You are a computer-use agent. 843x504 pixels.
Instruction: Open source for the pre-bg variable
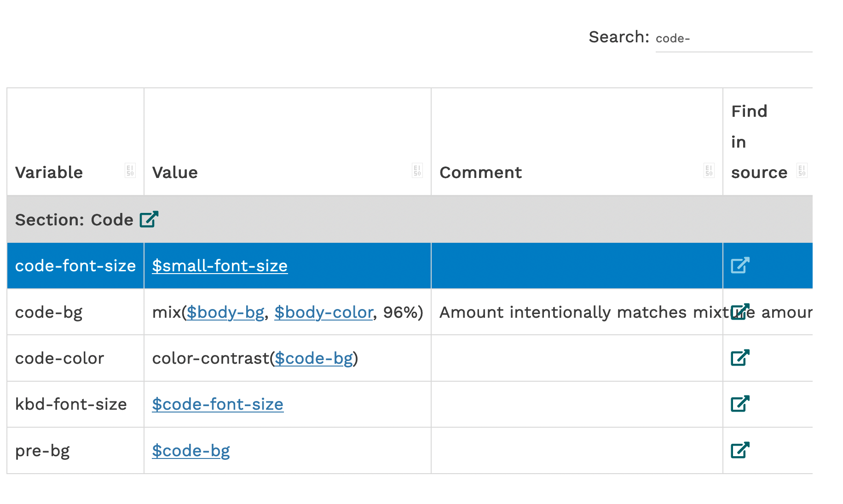[739, 450]
